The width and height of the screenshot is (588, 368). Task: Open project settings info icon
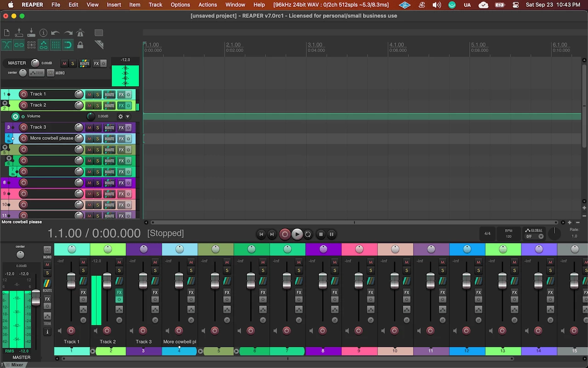click(44, 33)
